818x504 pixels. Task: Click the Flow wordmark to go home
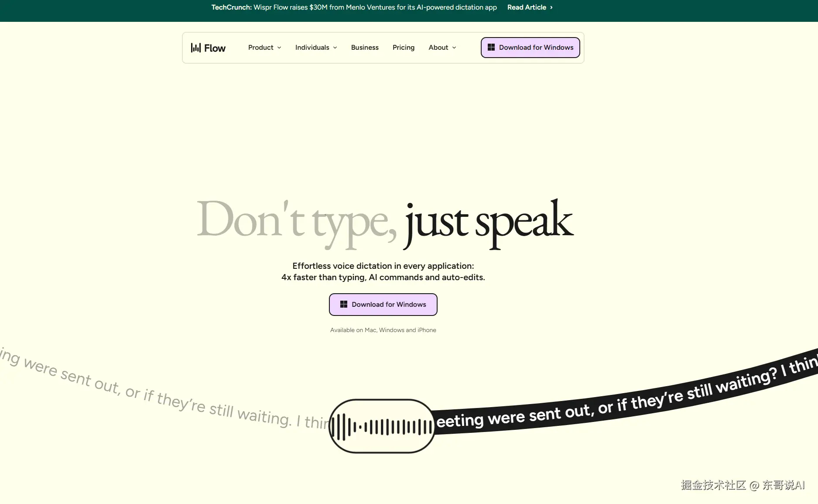215,48
